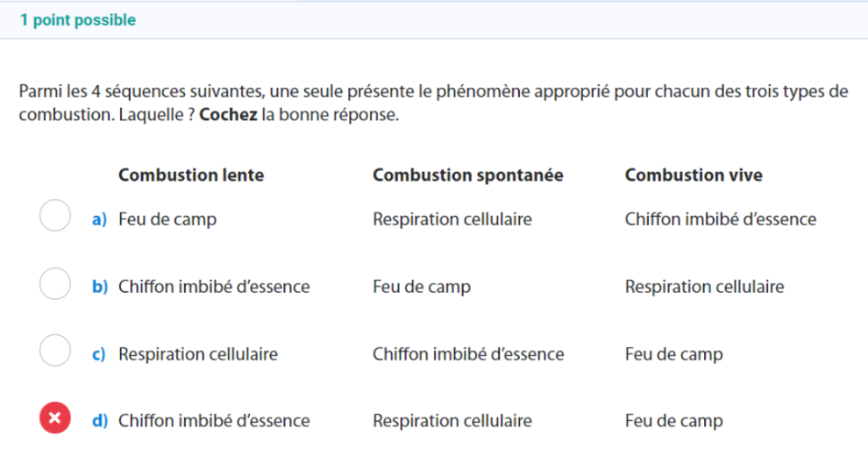Click the "1 point possible" label
868x471 pixels.
pos(78,20)
